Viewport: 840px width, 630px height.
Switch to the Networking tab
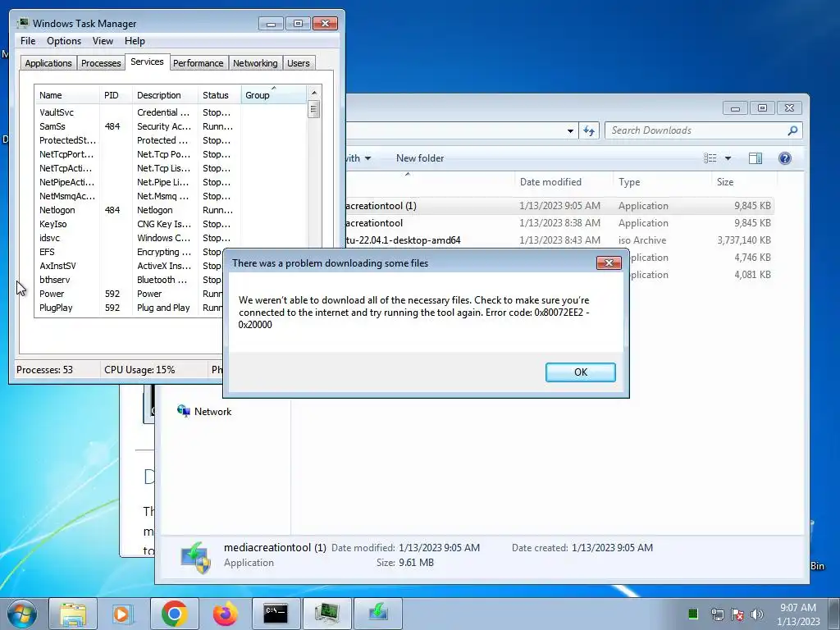tap(255, 63)
